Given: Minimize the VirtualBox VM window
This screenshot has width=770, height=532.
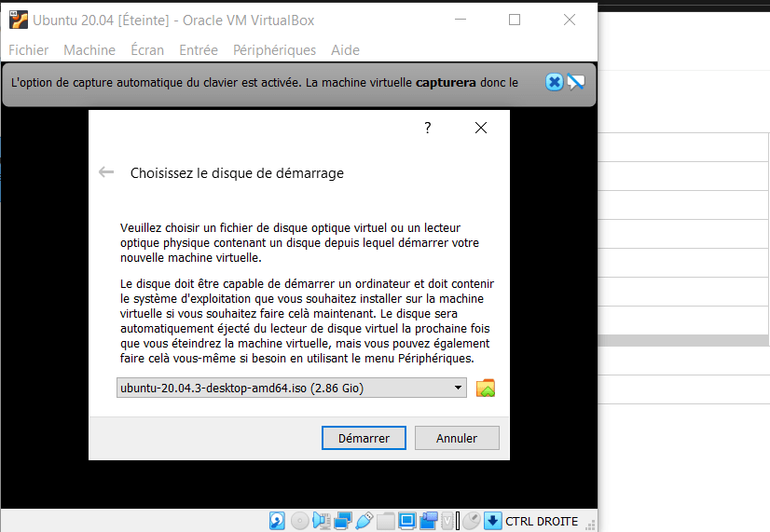Looking at the screenshot, I should pos(461,20).
